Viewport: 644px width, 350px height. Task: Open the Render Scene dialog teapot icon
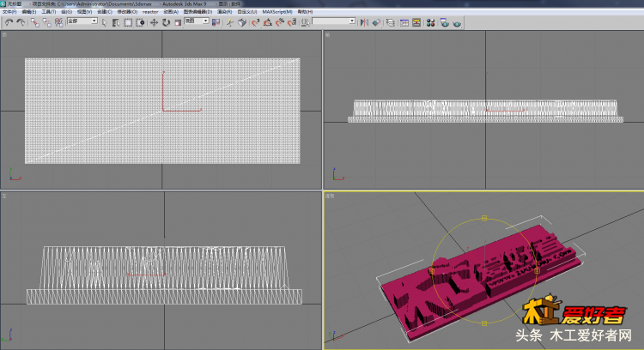(445, 22)
